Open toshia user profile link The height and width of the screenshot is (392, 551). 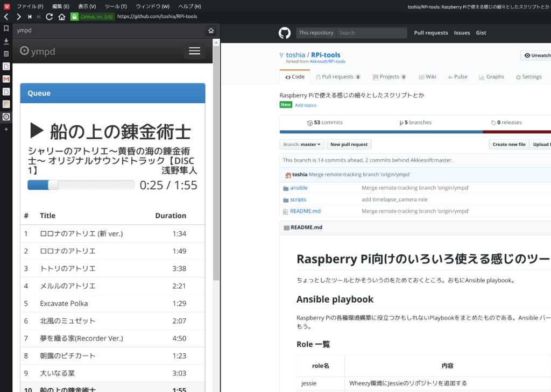[295, 55]
